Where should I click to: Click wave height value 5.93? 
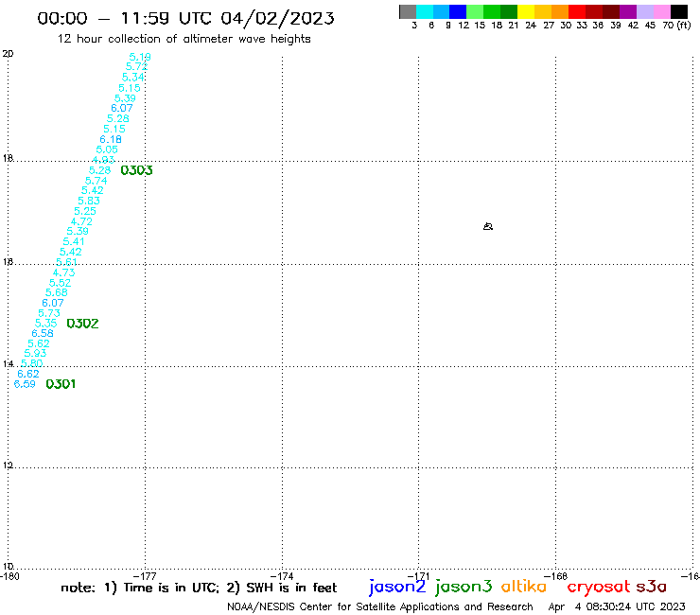click(x=35, y=353)
